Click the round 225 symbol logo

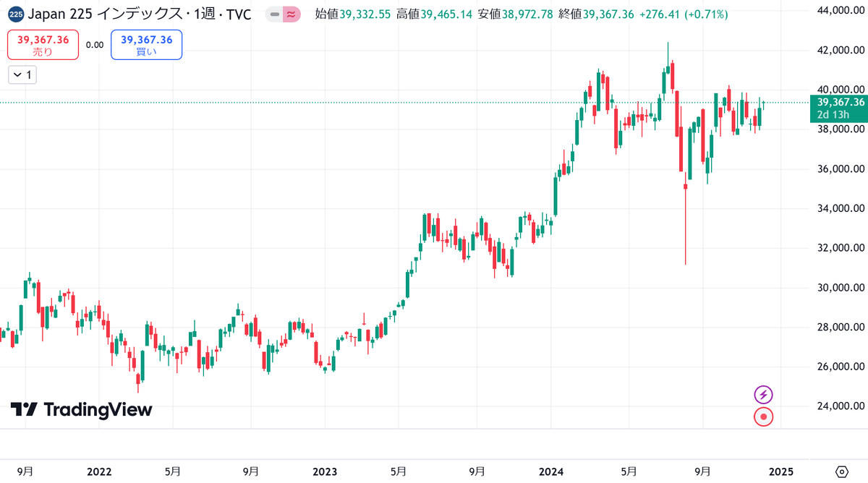(17, 14)
